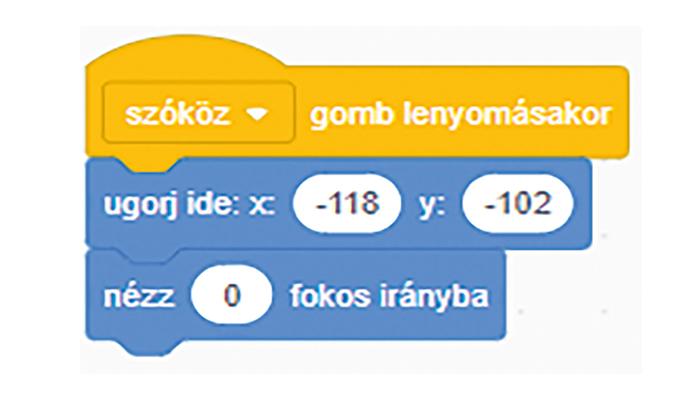This screenshot has height=400, width=700.
Task: Click the 'gomb lenyomásakor' label text
Action: point(460,115)
